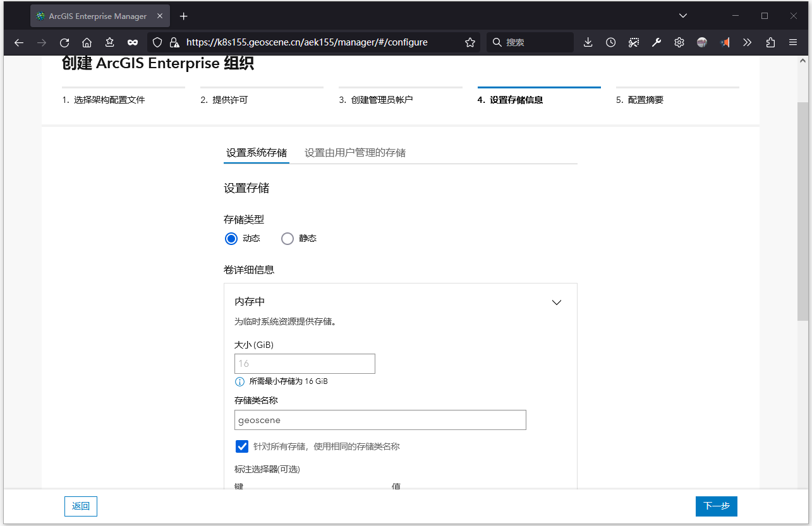Open the browser home page icon
This screenshot has width=812, height=526.
point(87,42)
